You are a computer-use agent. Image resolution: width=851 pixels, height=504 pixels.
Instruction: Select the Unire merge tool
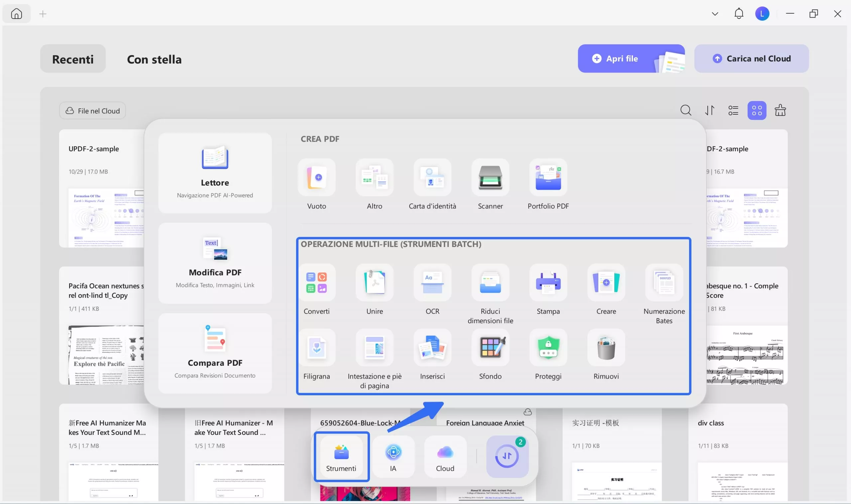374,283
